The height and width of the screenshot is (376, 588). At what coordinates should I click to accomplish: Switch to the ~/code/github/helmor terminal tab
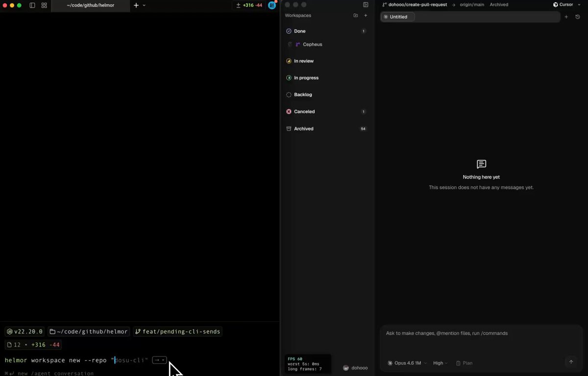pos(90,5)
